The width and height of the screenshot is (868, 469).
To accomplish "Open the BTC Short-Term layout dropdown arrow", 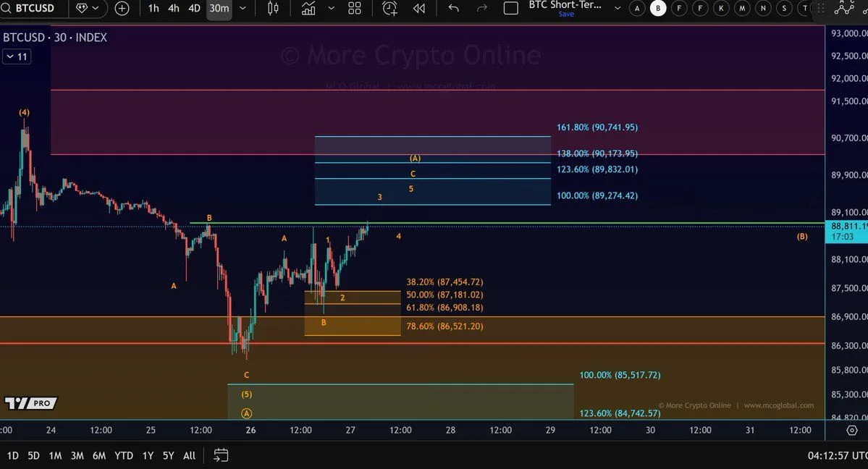I will [x=617, y=9].
